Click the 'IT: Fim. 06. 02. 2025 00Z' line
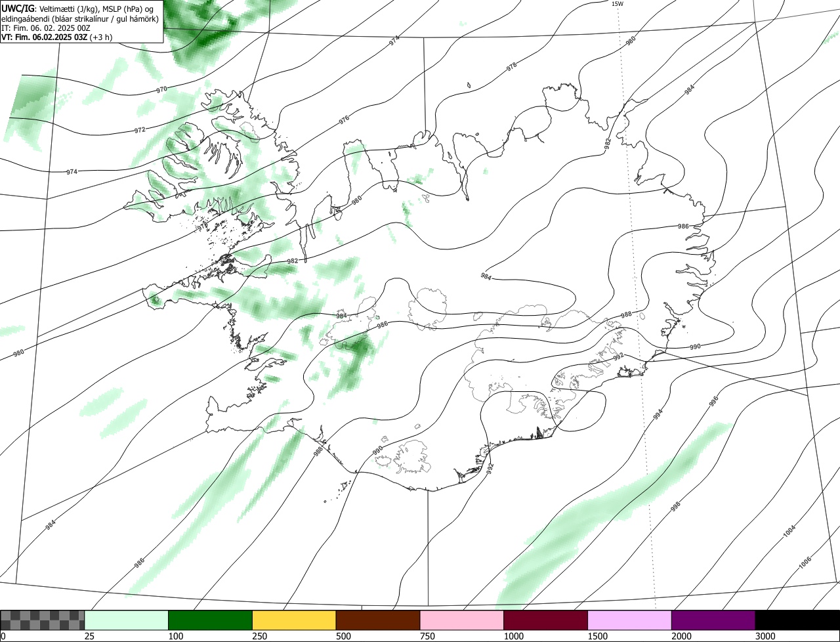This screenshot has height=642, width=840. pyautogui.click(x=46, y=28)
